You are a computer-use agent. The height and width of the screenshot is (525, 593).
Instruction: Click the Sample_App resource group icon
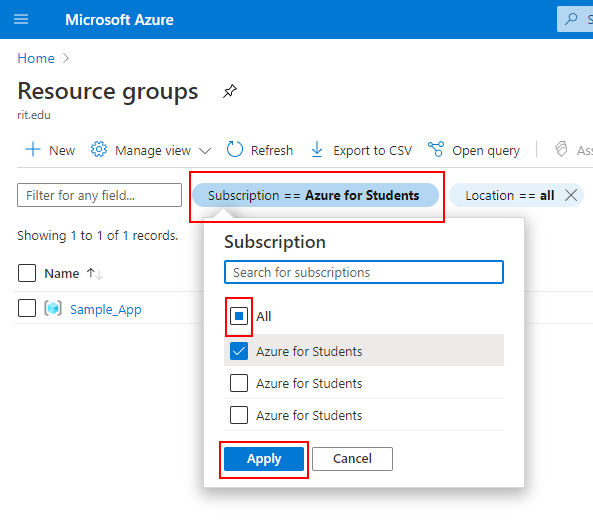53,308
